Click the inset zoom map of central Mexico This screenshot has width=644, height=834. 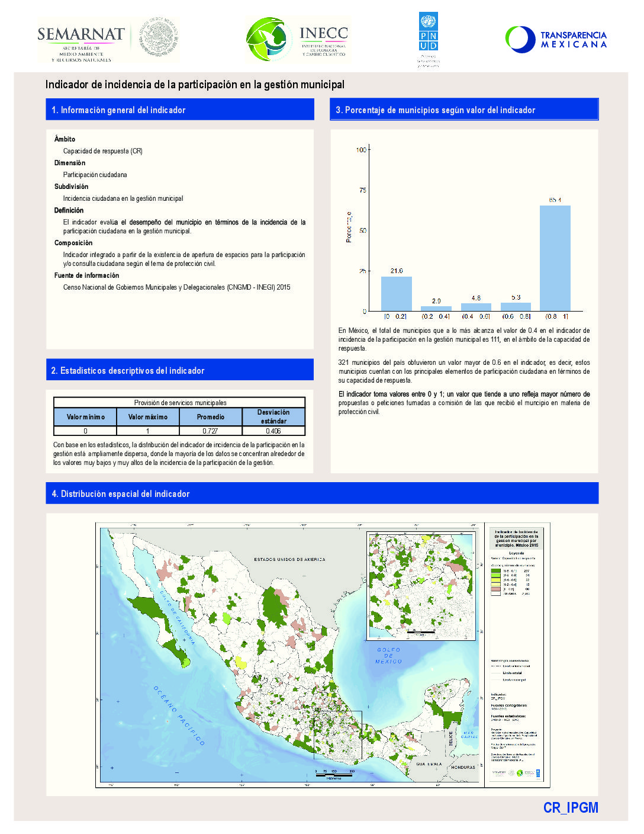coord(421,586)
